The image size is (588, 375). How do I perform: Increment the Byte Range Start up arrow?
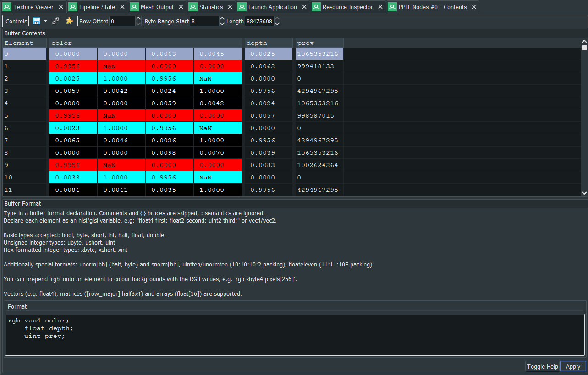click(222, 19)
